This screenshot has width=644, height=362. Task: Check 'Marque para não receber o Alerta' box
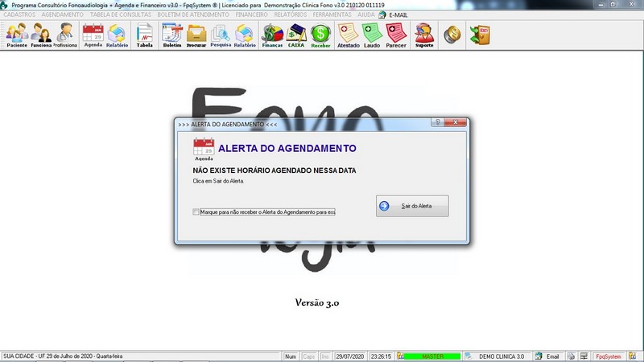(196, 212)
